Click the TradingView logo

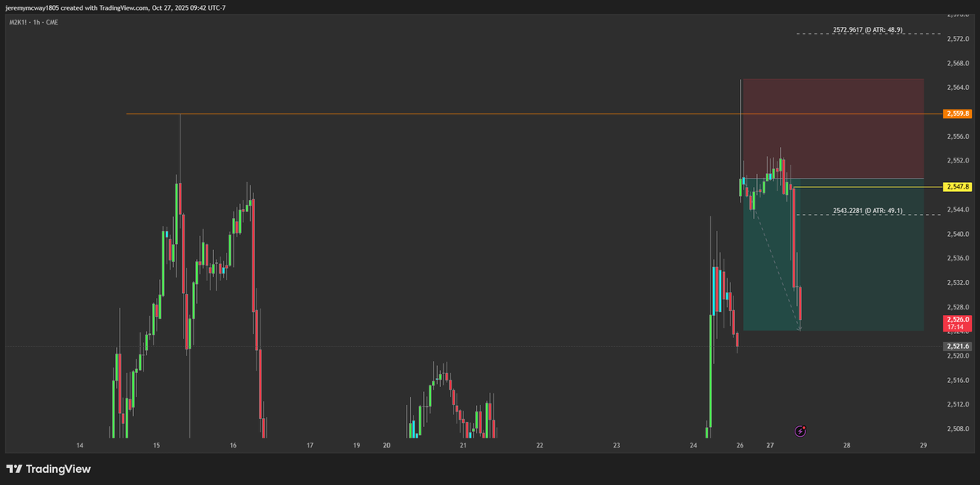[48, 469]
